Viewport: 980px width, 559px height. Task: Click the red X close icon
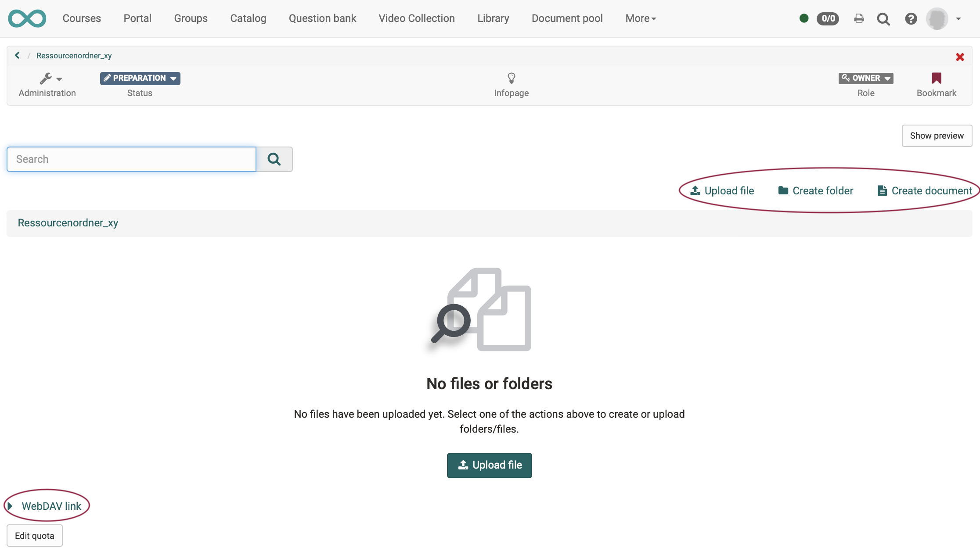click(x=960, y=57)
